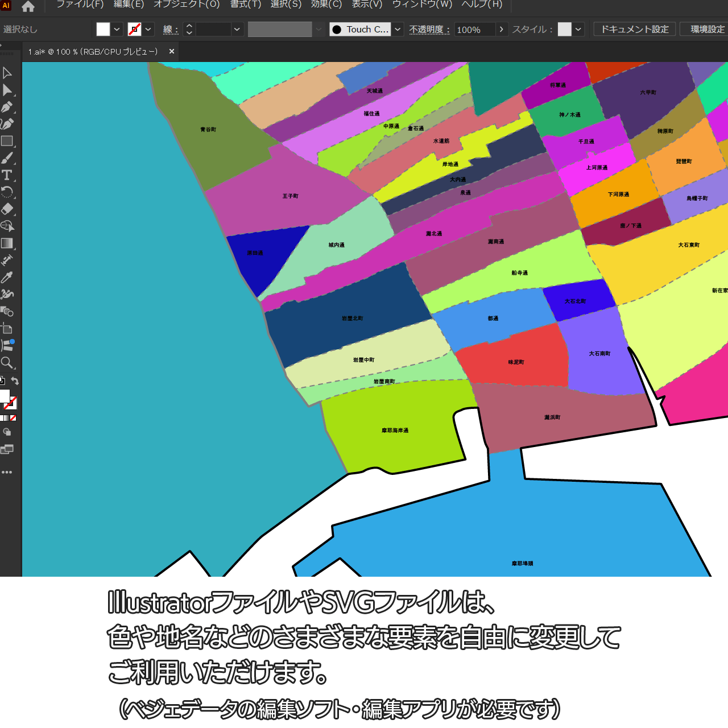The width and height of the screenshot is (728, 728).
Task: Open the オブジェクト(O) menu
Action: point(187,5)
